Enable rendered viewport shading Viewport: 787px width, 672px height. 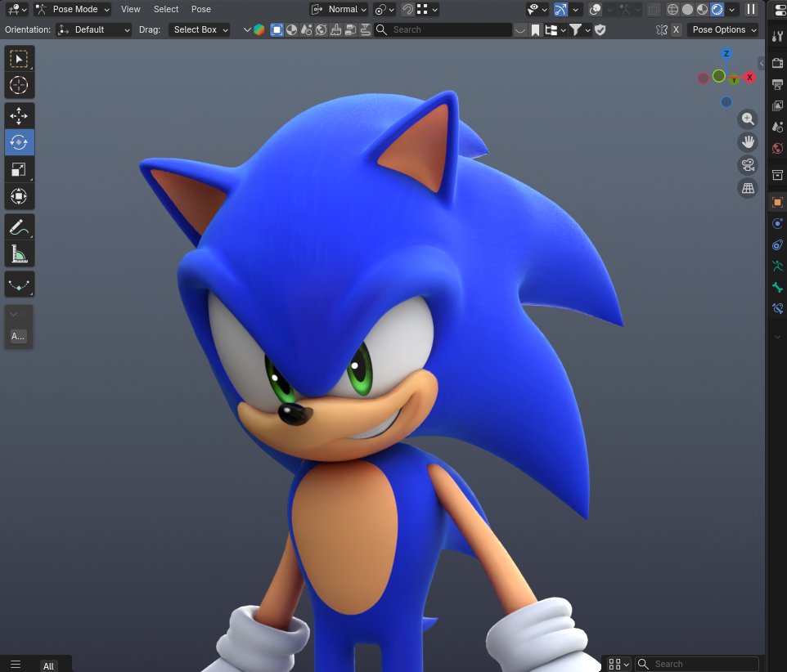point(717,9)
